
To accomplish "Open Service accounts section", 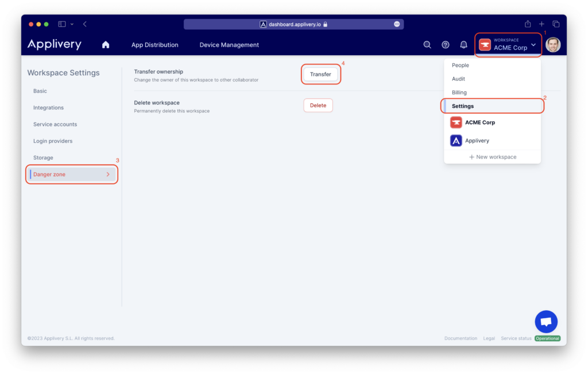I will [55, 124].
